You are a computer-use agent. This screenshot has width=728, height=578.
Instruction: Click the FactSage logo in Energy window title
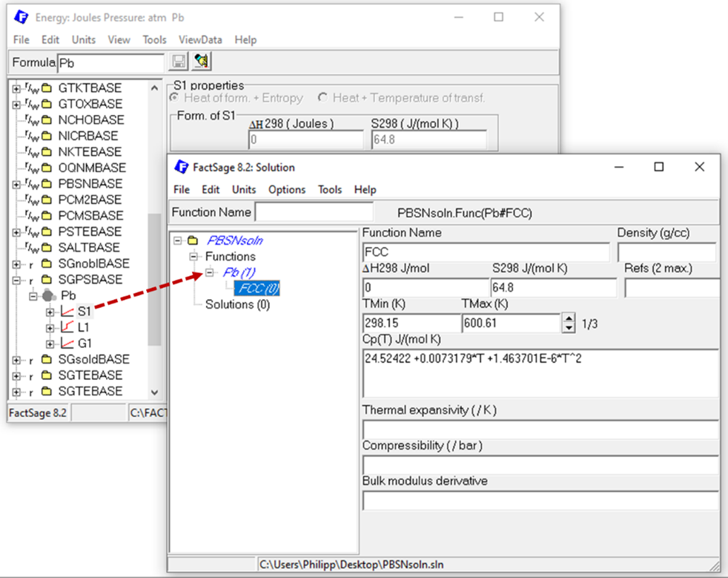21,17
